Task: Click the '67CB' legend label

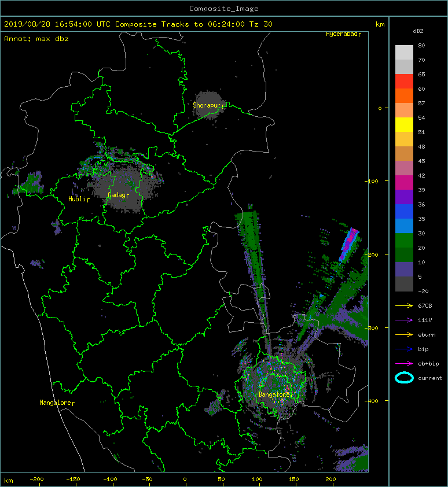Action: [x=425, y=305]
